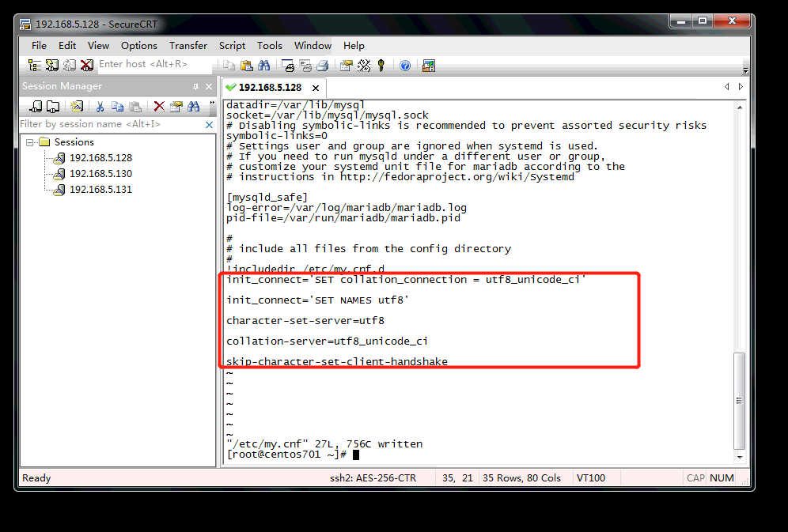Close the Session Manager panel
The image size is (788, 532).
[209, 86]
